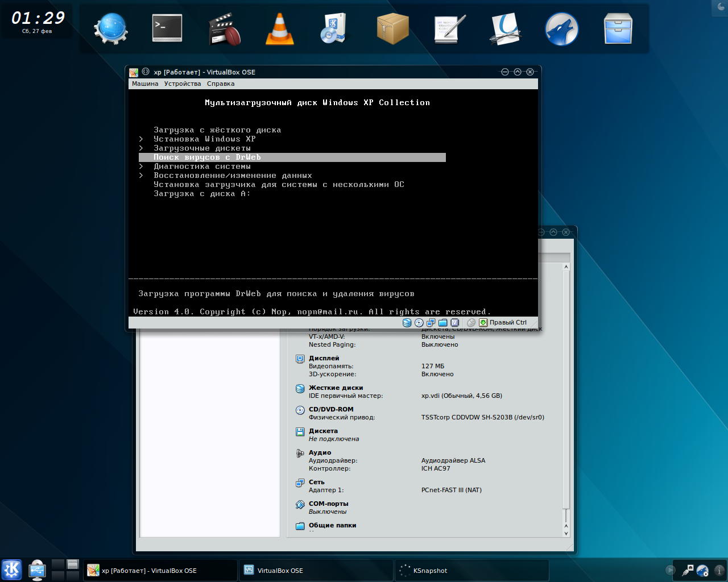Click TSSTcorp CDDVDW SH-S203B drive value
This screenshot has height=582, width=728.
[483, 418]
